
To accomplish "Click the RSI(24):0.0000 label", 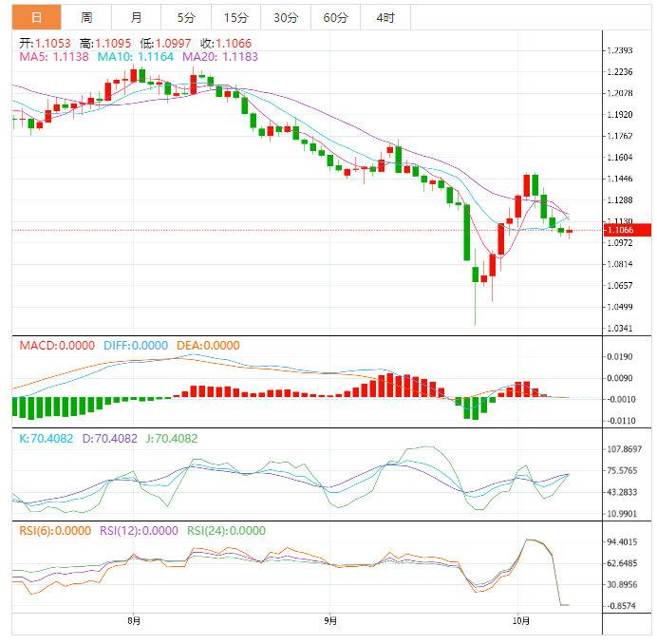I will (226, 531).
